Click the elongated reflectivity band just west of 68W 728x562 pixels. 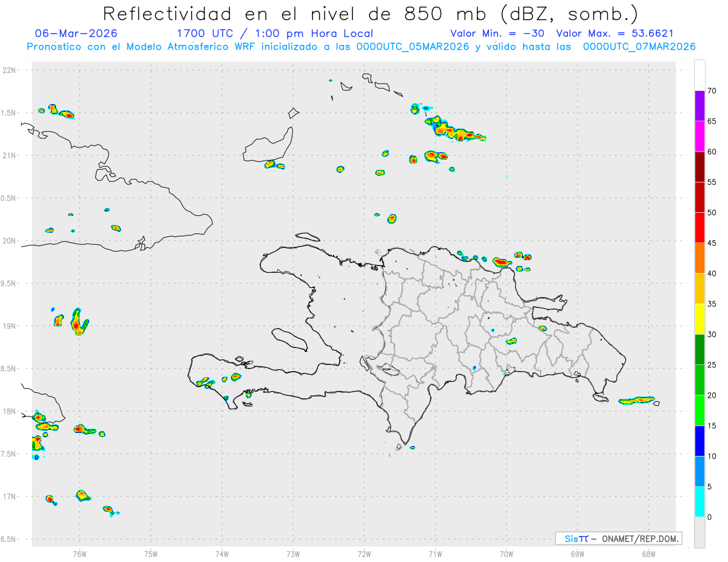point(636,400)
